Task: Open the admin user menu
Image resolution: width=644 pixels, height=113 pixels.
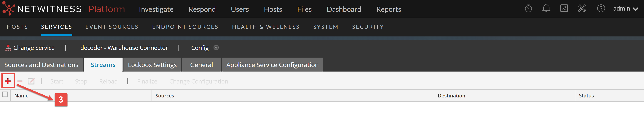Action: pos(625,9)
